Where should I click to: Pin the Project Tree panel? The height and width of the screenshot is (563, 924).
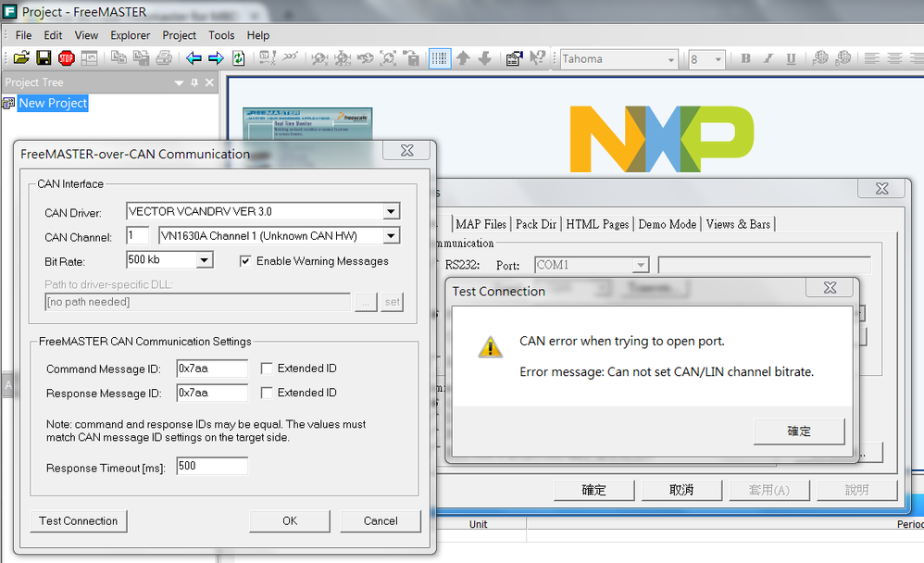point(194,83)
